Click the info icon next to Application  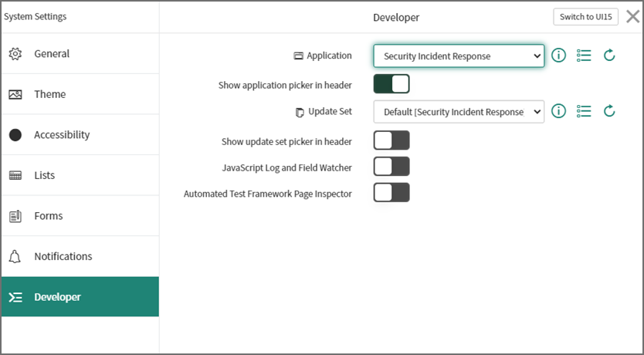coord(559,56)
